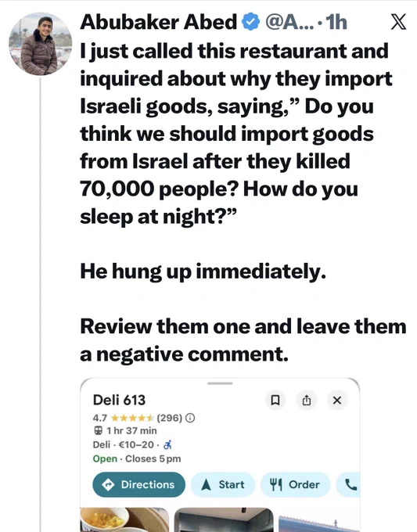Screen dimensions: 417x532
Task: Click the wheelchair accessibility icon
Action: click(x=167, y=444)
